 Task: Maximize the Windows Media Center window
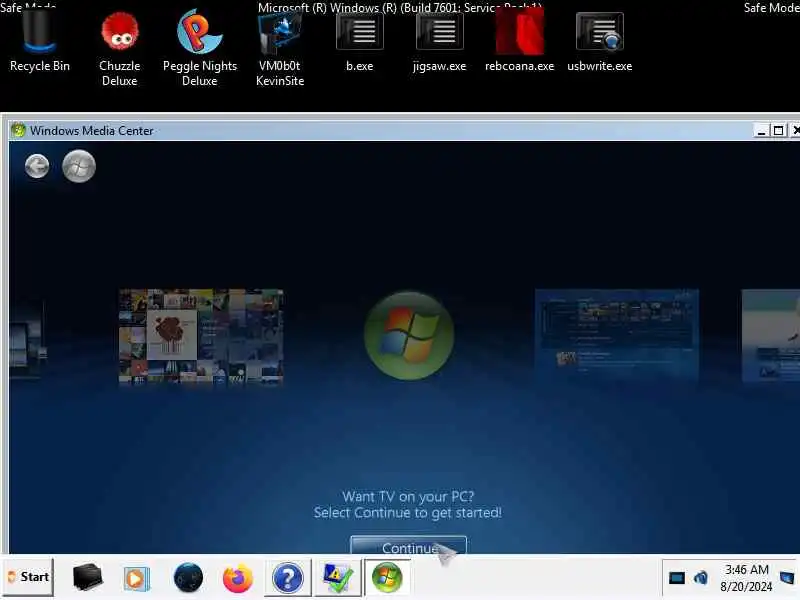[x=779, y=131]
